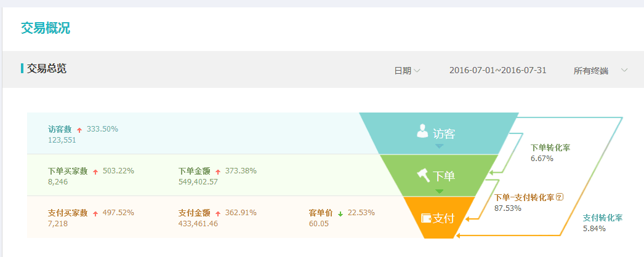
Task: Click the 支付转化率 label
Action: (x=603, y=218)
